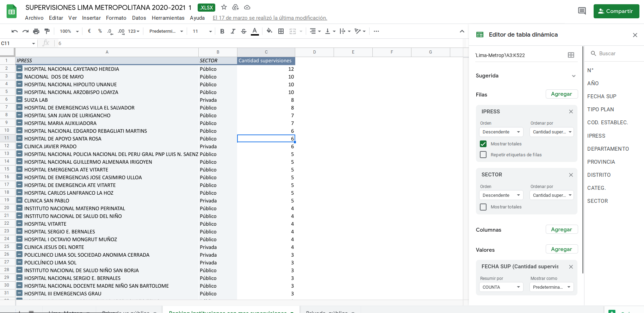The width and height of the screenshot is (644, 313).
Task: Apply strikethrough formatting
Action: [243, 31]
